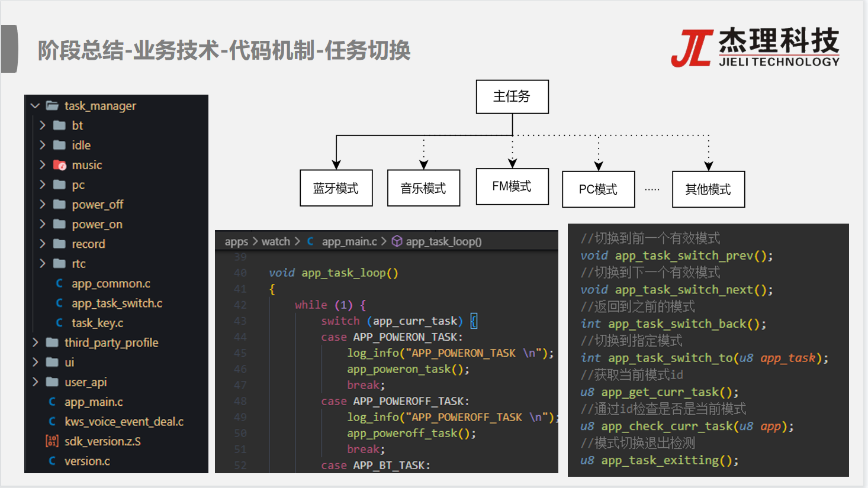
Task: Click the app_task_loop() breadcrumb segment
Action: click(443, 241)
